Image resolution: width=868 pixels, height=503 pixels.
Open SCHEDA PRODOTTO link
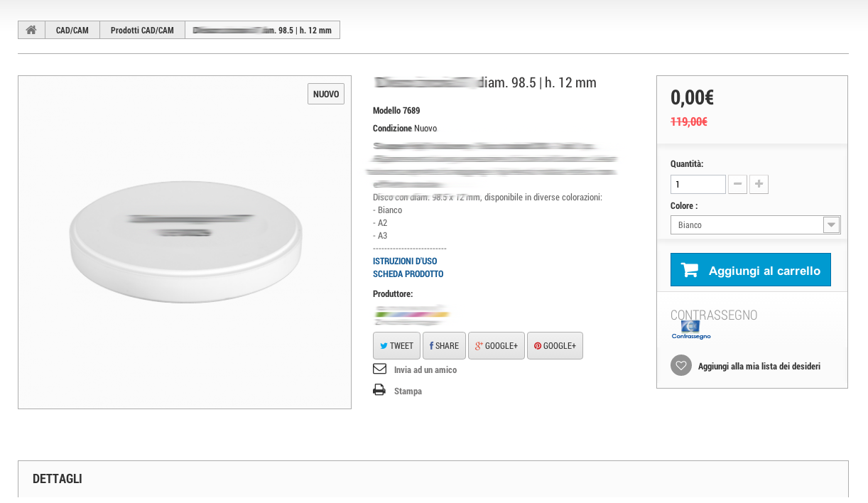[408, 274]
